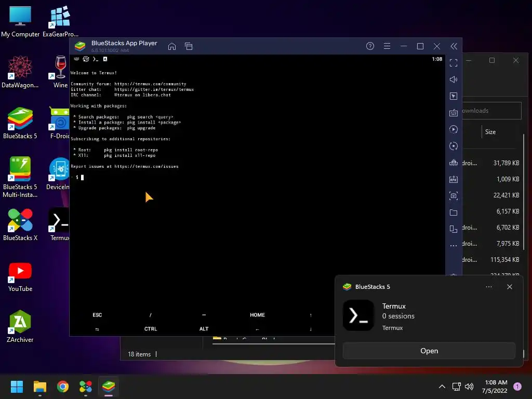Click the Install APK icon
Image resolution: width=532 pixels, height=399 pixels.
tap(454, 179)
